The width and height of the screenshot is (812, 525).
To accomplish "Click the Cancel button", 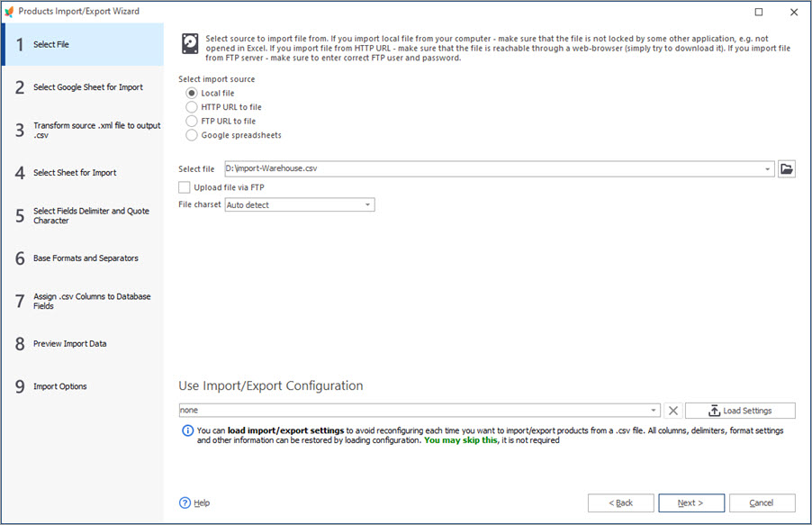I will coord(762,502).
